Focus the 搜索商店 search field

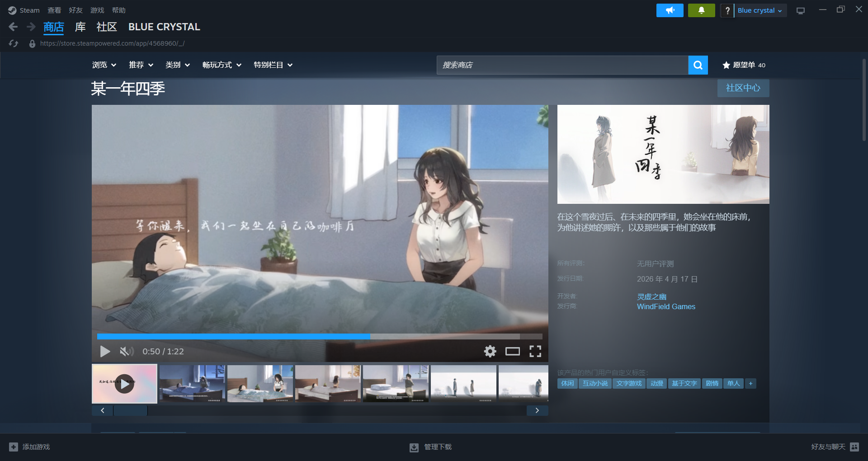(562, 65)
